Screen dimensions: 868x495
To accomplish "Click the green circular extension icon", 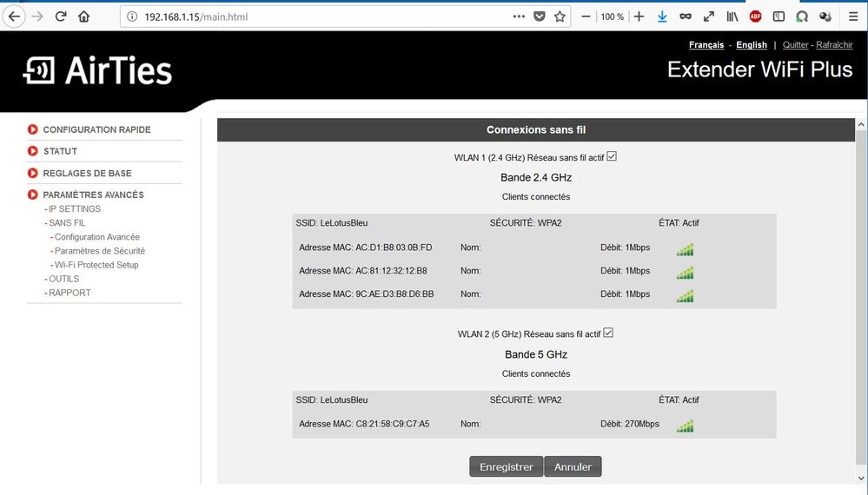I will (x=802, y=16).
